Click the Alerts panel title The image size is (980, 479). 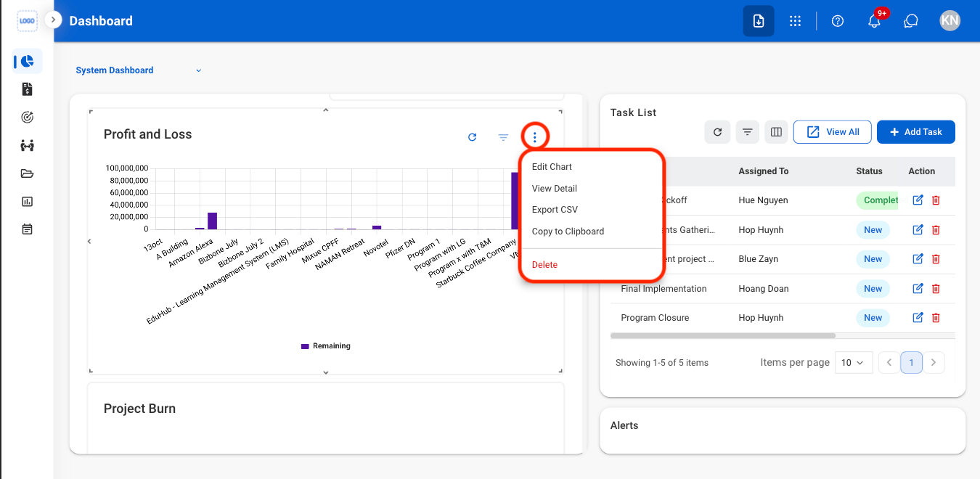point(624,425)
